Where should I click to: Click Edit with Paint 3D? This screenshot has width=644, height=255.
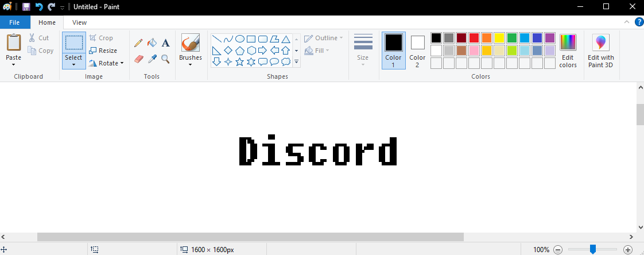(601, 50)
